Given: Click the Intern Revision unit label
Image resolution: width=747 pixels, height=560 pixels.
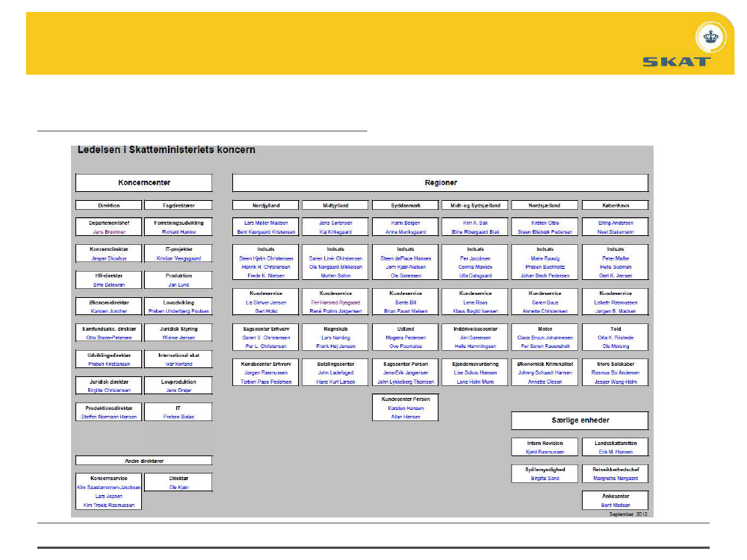Looking at the screenshot, I should [545, 443].
